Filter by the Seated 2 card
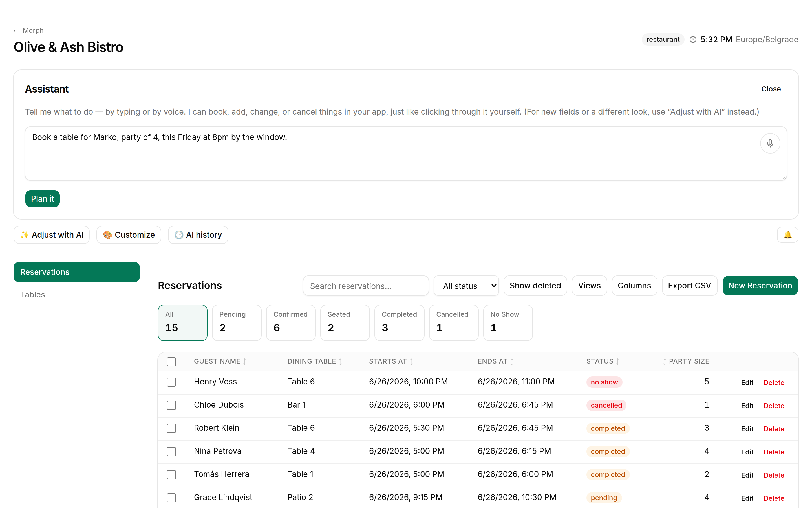This screenshot has width=812, height=508. click(345, 323)
